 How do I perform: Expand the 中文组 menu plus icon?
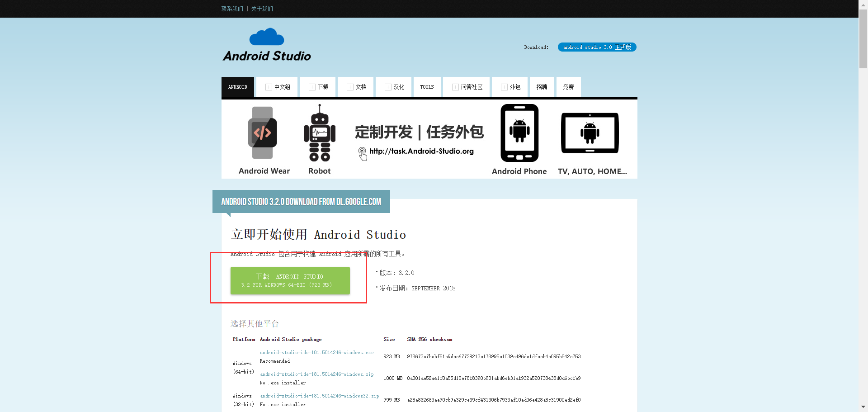(x=269, y=87)
